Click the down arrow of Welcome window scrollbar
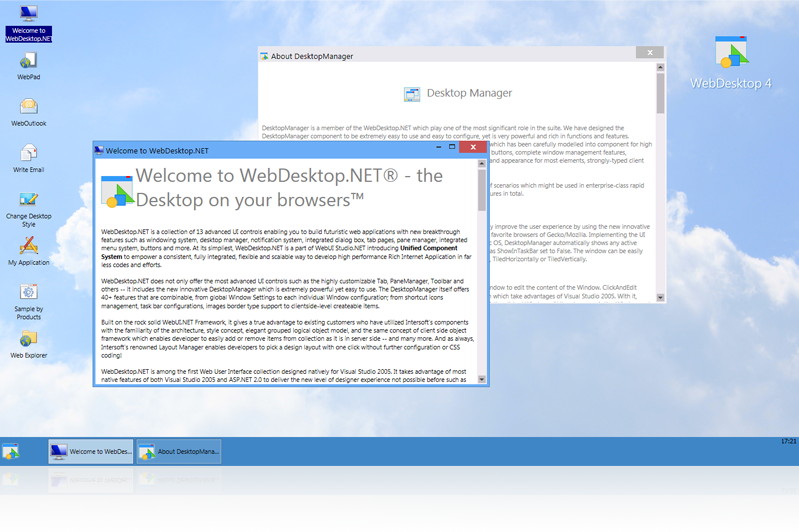 tap(483, 380)
